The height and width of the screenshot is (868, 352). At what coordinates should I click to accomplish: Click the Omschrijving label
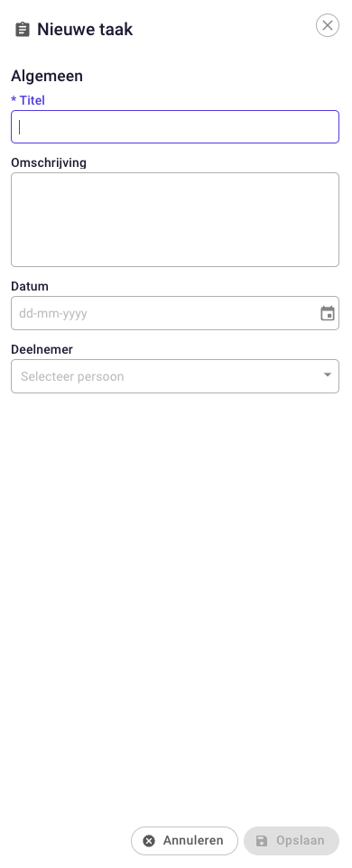[49, 162]
